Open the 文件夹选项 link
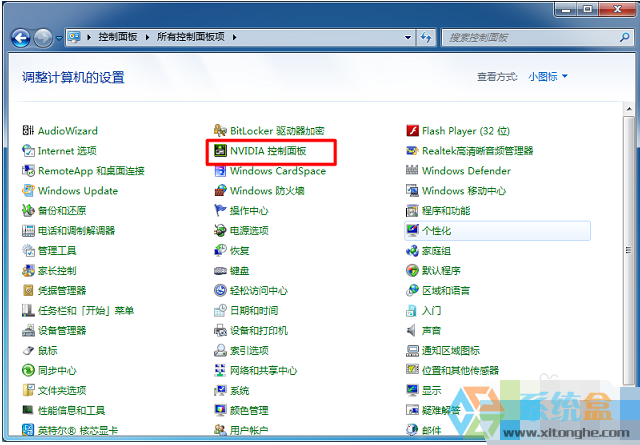Image resolution: width=640 pixels, height=445 pixels. coord(62,391)
